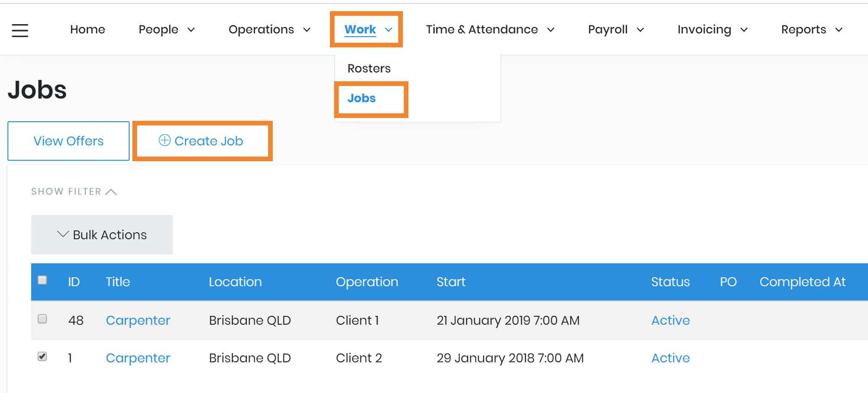Collapse filter using the Show Filter arrow
Viewport: 868px width, 393px height.
click(x=111, y=192)
